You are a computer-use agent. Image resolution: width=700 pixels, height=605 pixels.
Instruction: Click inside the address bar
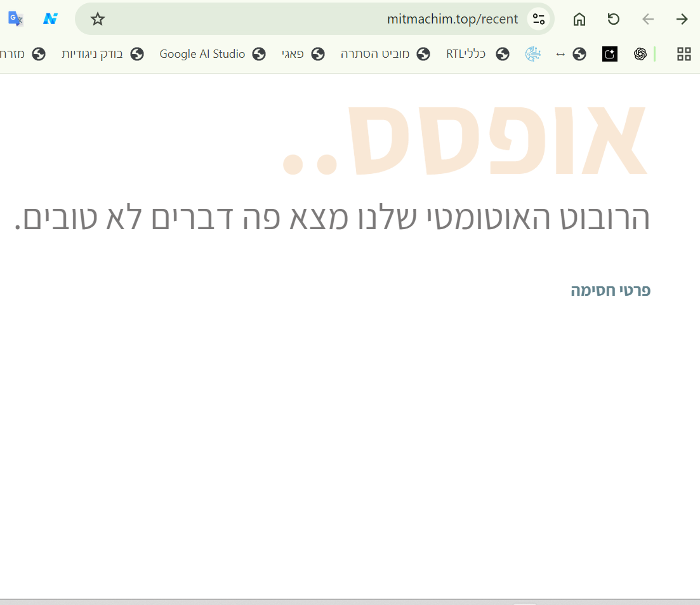coord(452,18)
